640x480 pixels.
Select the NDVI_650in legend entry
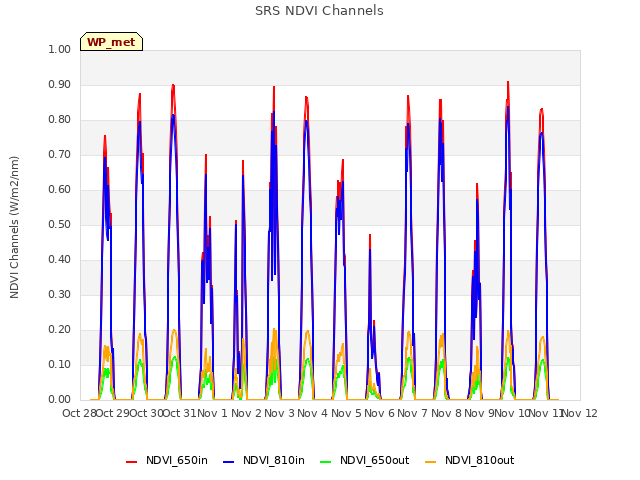167,460
